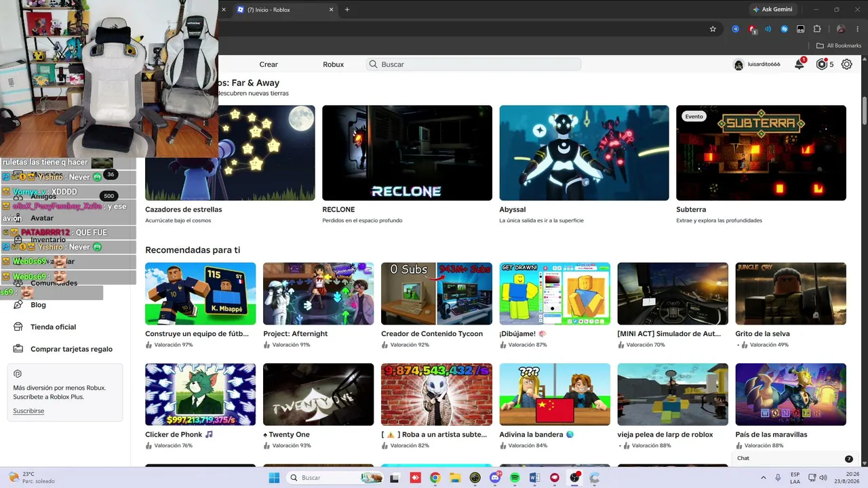
Task: Open the Chrome extensions puzzle menu
Action: click(817, 29)
